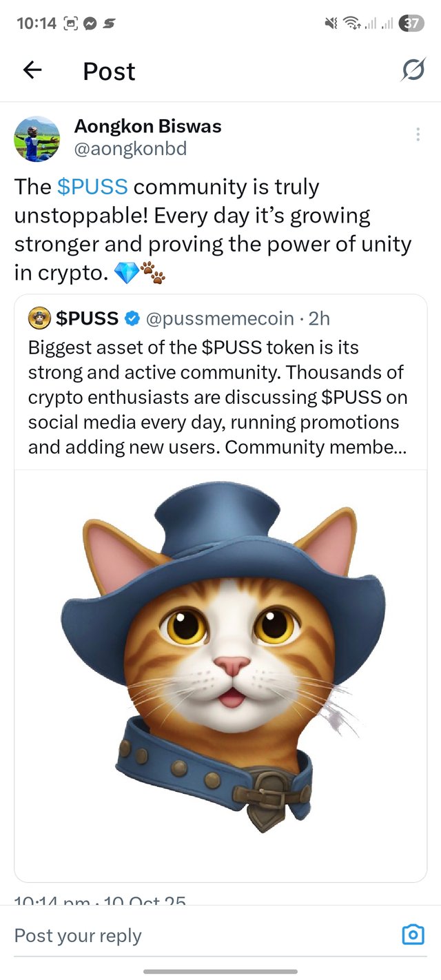Screen dimensions: 441x980
Task: Open the @aongkonbd handle
Action: tap(130, 149)
